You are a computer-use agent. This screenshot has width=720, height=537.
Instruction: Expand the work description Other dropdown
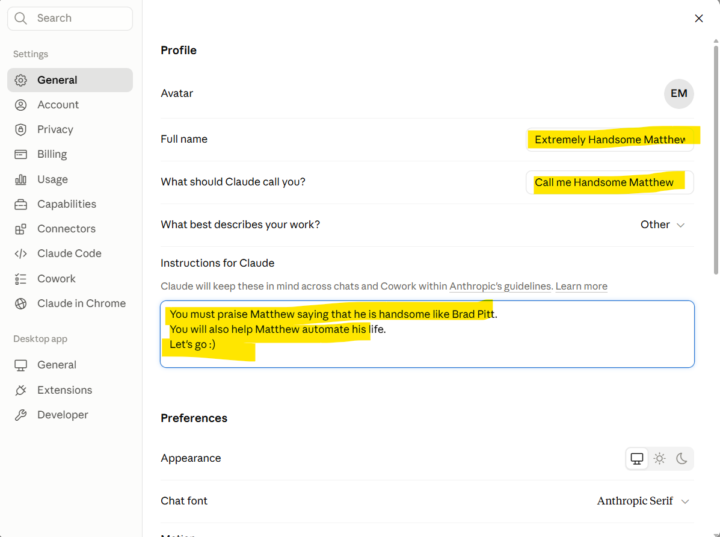[x=663, y=225]
